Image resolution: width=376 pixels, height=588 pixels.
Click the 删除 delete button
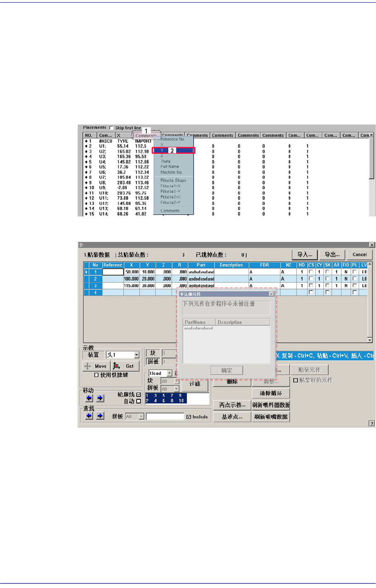(232, 382)
